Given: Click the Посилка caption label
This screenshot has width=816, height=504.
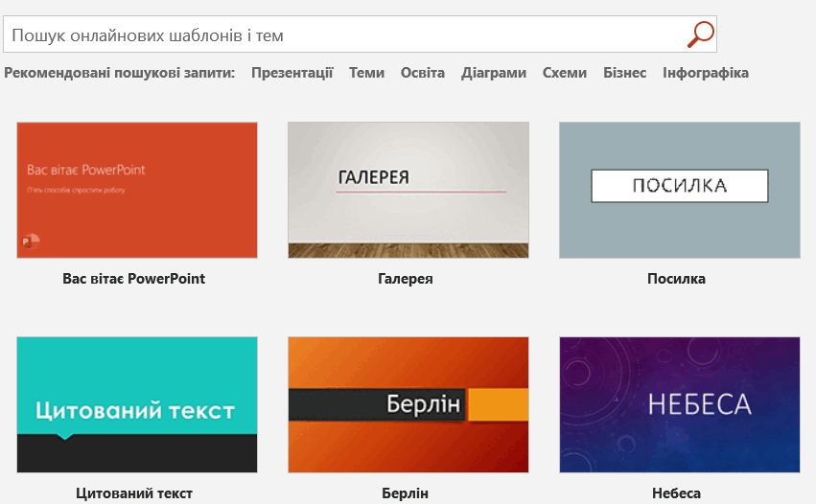Looking at the screenshot, I should click(x=677, y=279).
